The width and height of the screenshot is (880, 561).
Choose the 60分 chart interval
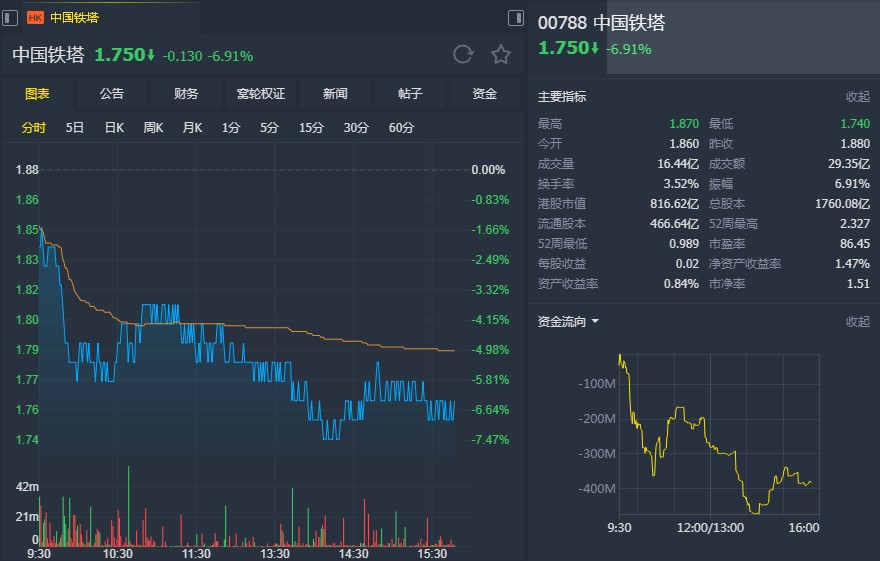[401, 128]
